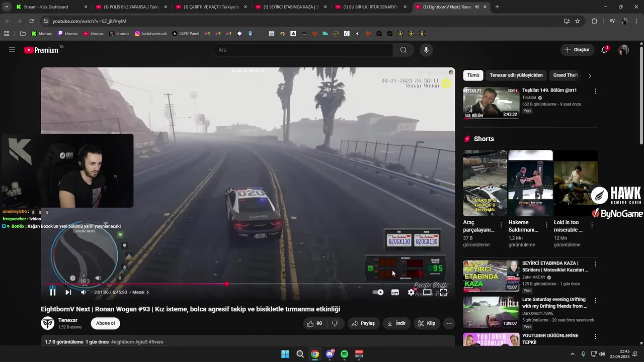Click the search magnifier button
This screenshot has width=644, height=362.
click(404, 50)
